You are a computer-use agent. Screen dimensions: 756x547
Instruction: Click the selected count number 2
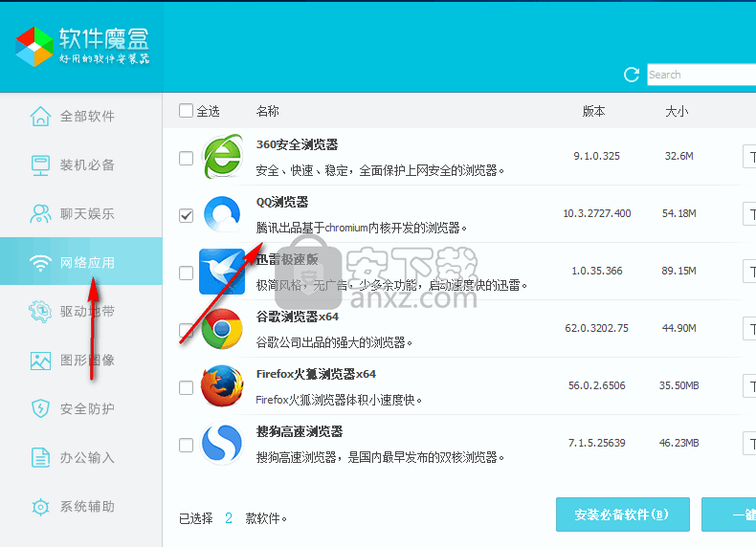click(x=229, y=518)
